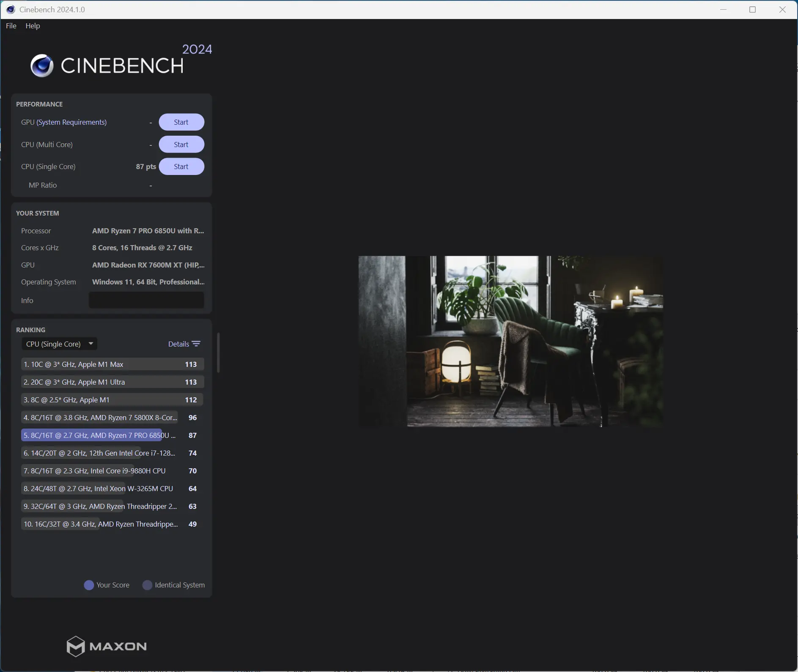798x672 pixels.
Task: Select the Apple M1 Ultra ranking entry
Action: [x=112, y=382]
